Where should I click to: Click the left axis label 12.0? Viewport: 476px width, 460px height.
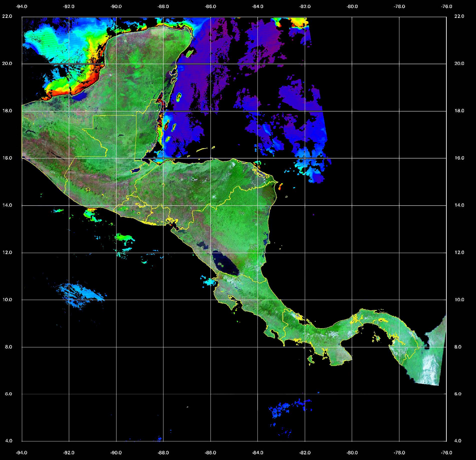[7, 252]
